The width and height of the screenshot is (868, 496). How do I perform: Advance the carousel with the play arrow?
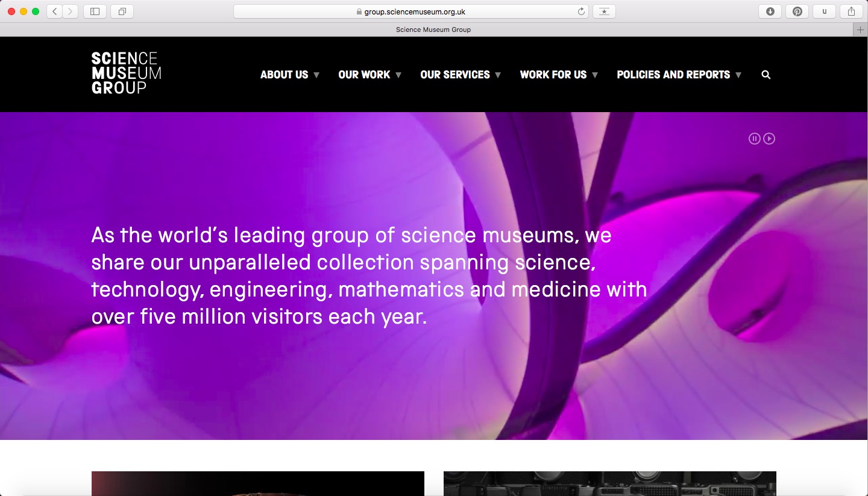click(769, 138)
